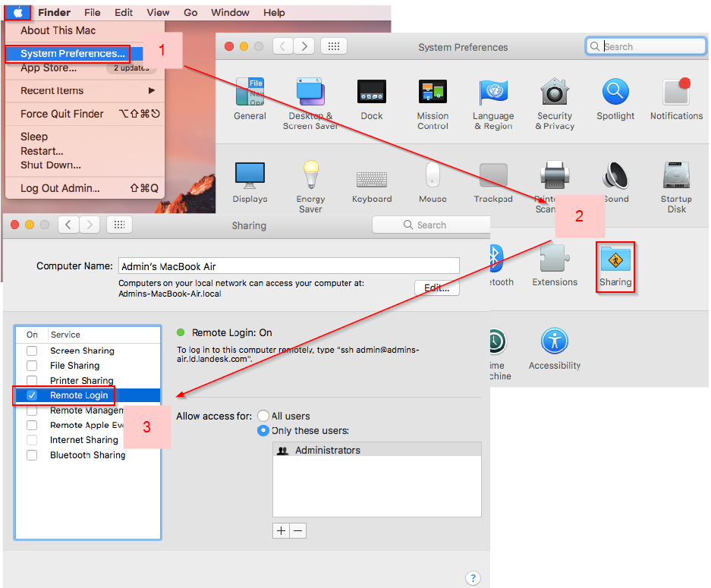Click the Computer Name text field
Screen dimensions: 711x588
click(288, 266)
